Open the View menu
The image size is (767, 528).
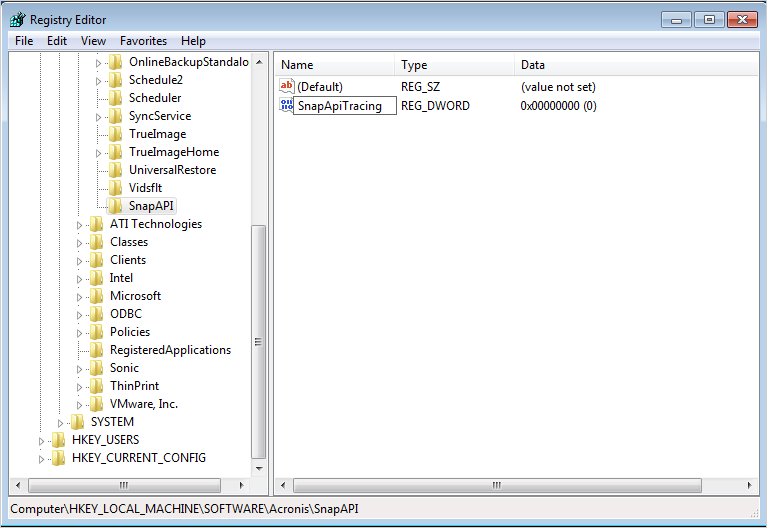point(93,41)
